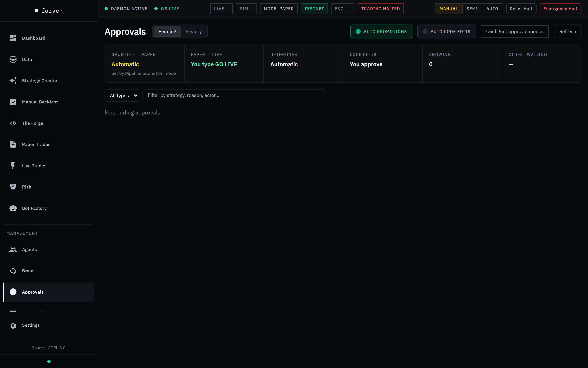Open Configure approval modes
This screenshot has width=588, height=368.
[515, 31]
